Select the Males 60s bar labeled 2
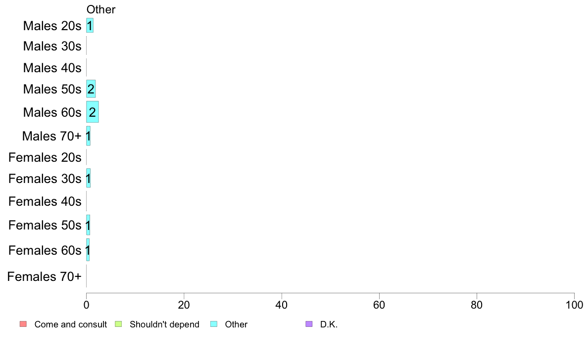Image resolution: width=588 pixels, height=364 pixels. click(x=93, y=112)
